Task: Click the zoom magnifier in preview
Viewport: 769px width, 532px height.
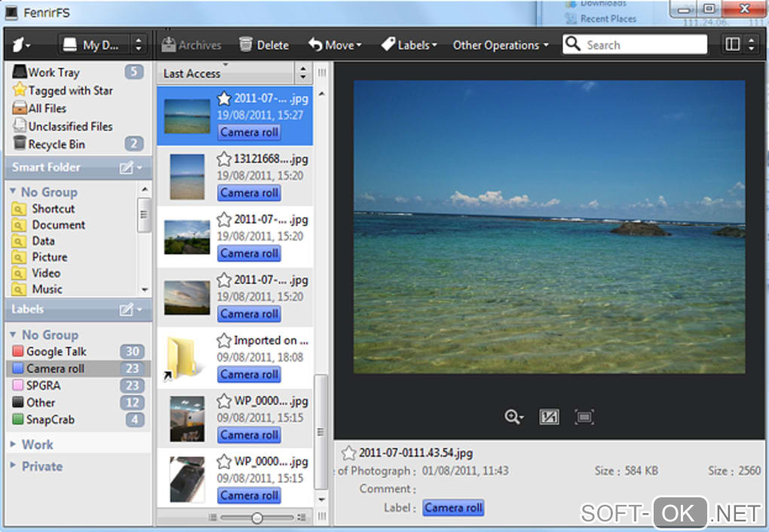Action: click(513, 417)
